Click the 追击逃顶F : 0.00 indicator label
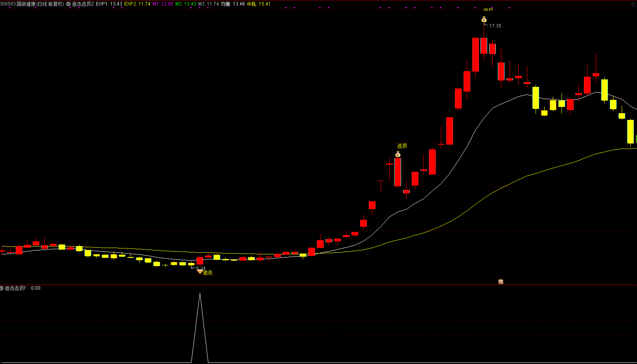 pyautogui.click(x=22, y=288)
